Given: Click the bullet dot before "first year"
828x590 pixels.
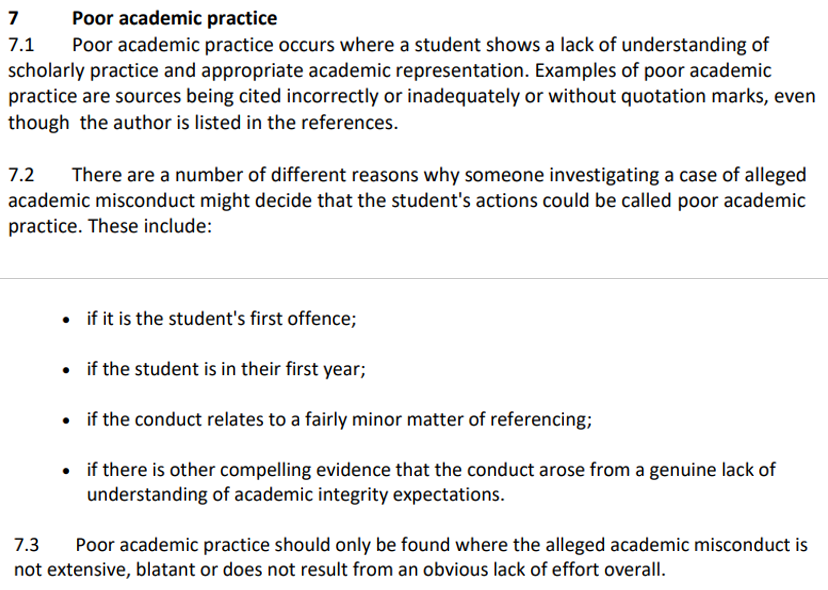Looking at the screenshot, I should [65, 370].
